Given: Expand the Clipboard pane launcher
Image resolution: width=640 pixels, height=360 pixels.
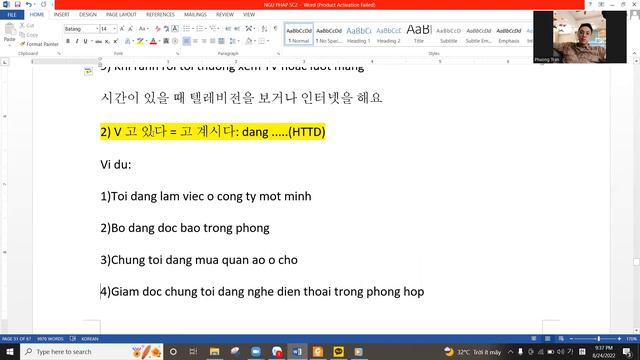Looking at the screenshot, I should (59, 53).
